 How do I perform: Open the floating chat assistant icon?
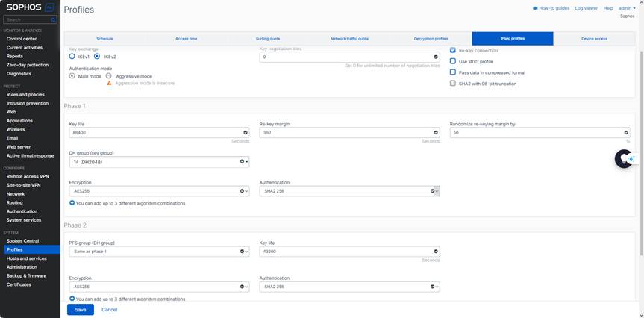tap(624, 158)
